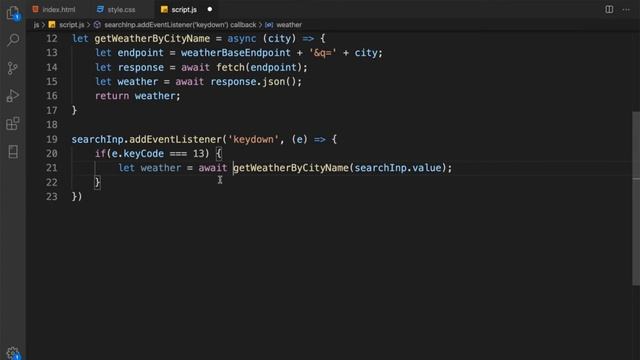
Task: Open the weather breadcrumb symbol
Action: (283, 25)
